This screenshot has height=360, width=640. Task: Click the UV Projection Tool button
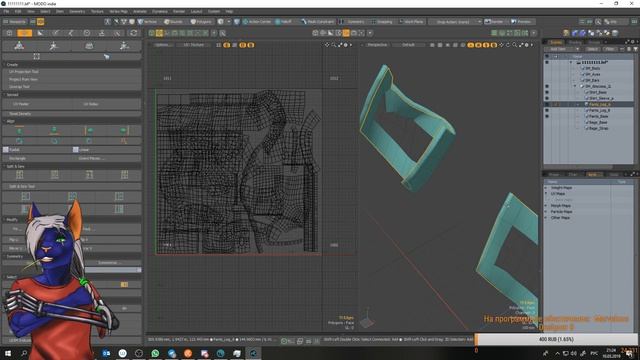72,72
